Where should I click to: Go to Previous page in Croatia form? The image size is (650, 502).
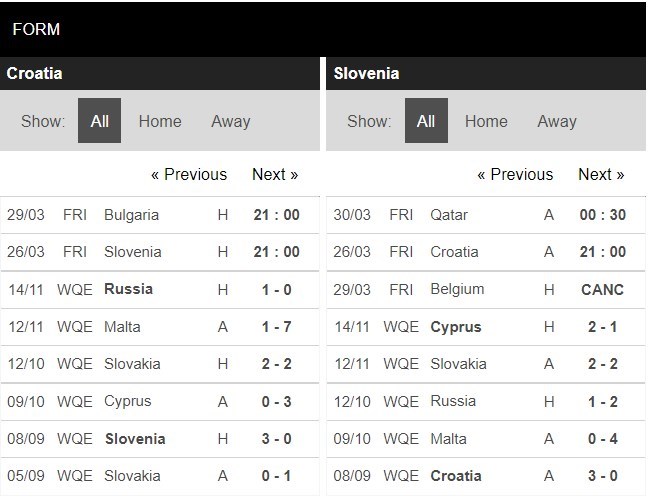(x=189, y=174)
